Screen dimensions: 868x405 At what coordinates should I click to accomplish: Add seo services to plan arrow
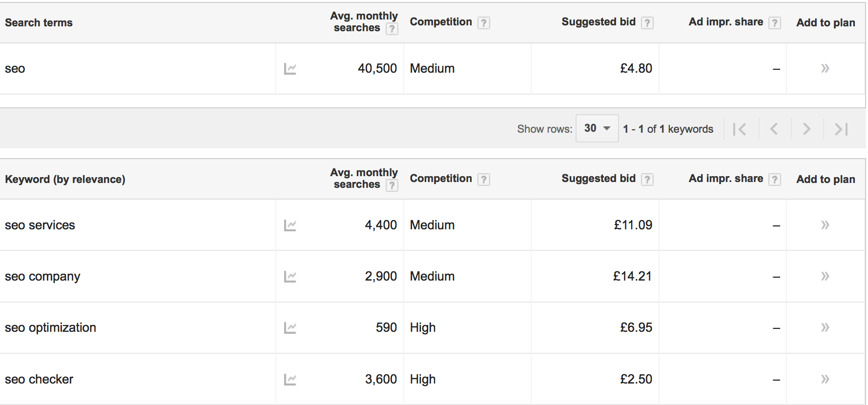tap(825, 225)
